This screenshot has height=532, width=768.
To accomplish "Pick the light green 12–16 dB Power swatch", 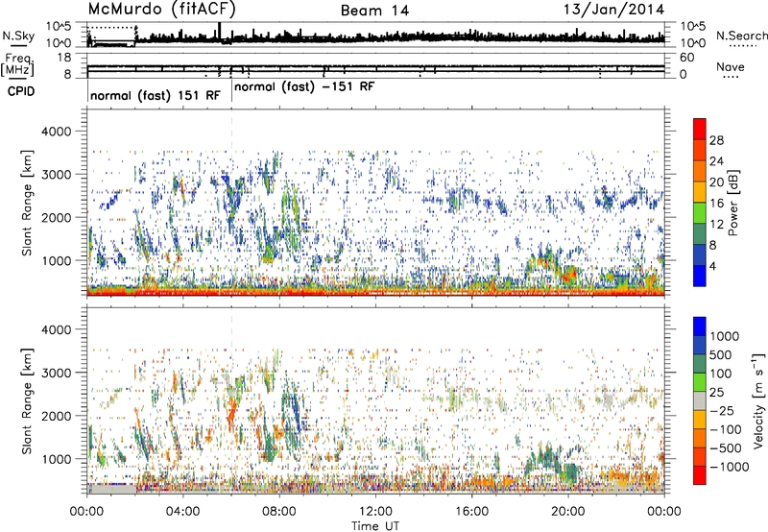I will (x=700, y=212).
